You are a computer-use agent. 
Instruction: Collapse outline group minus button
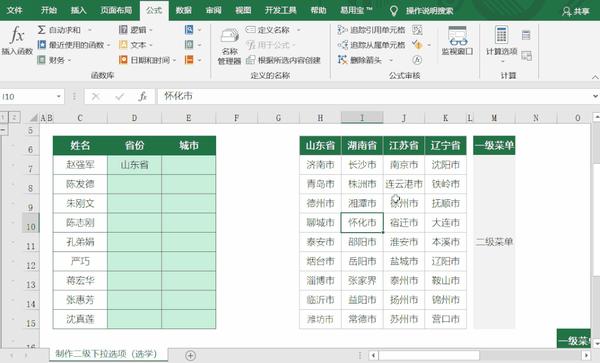(3, 130)
